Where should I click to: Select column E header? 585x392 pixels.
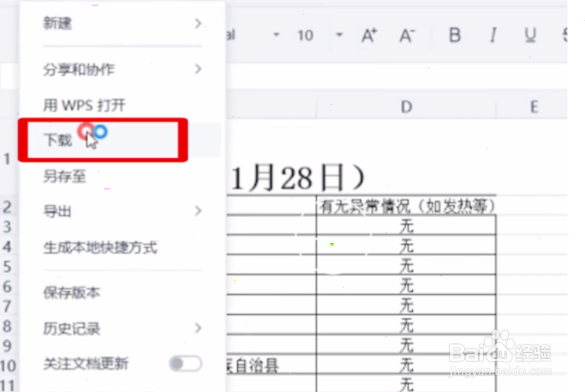pos(534,107)
